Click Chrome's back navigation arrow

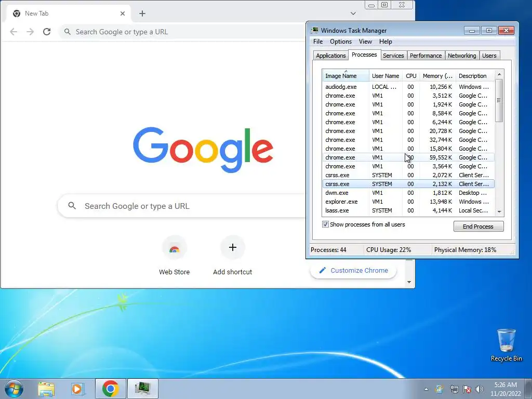point(14,32)
